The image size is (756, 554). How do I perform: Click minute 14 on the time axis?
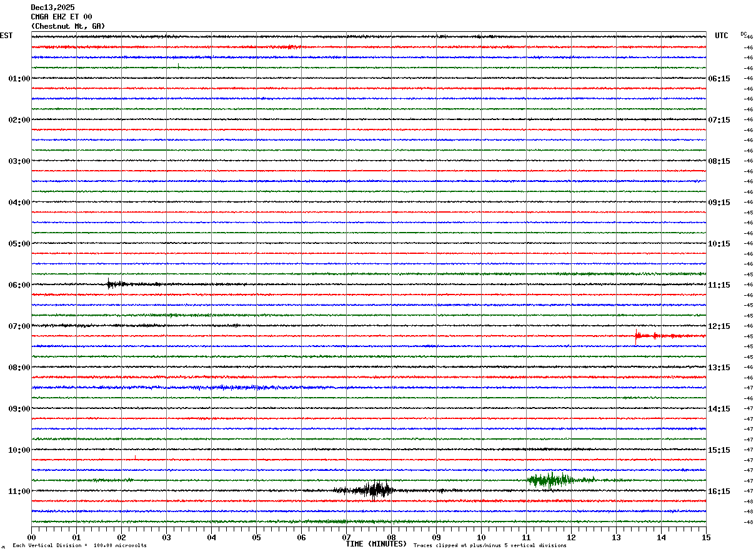point(661,537)
